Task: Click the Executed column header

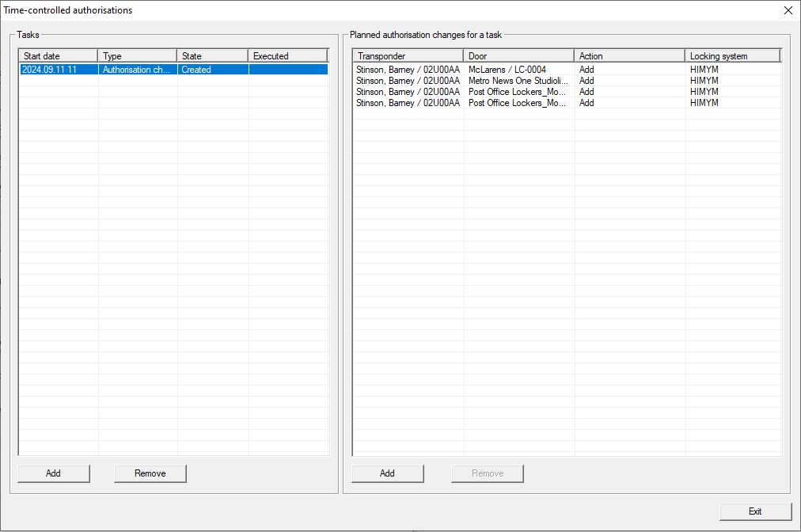Action: tap(287, 56)
